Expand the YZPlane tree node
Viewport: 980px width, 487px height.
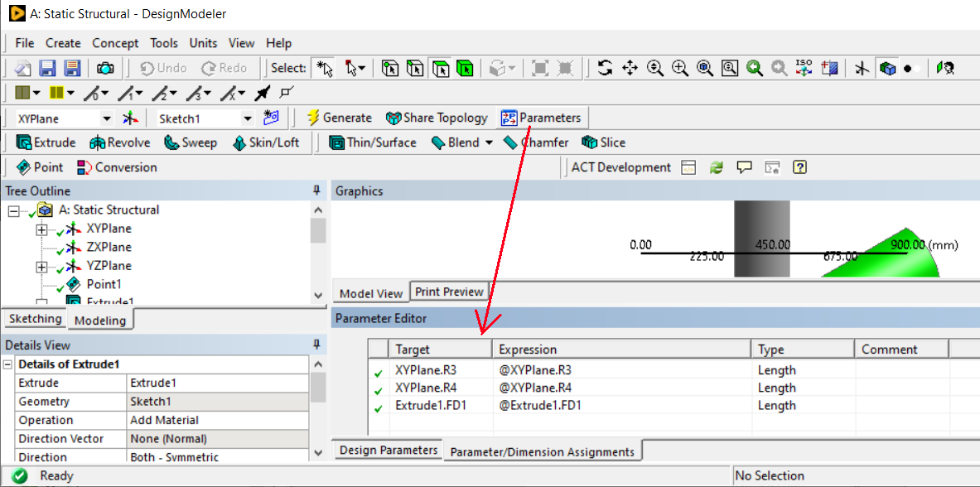(x=42, y=267)
